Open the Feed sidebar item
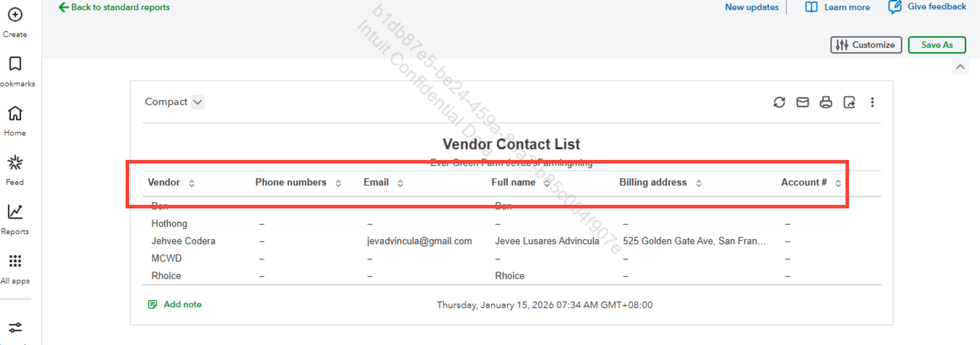The image size is (980, 345). (15, 163)
